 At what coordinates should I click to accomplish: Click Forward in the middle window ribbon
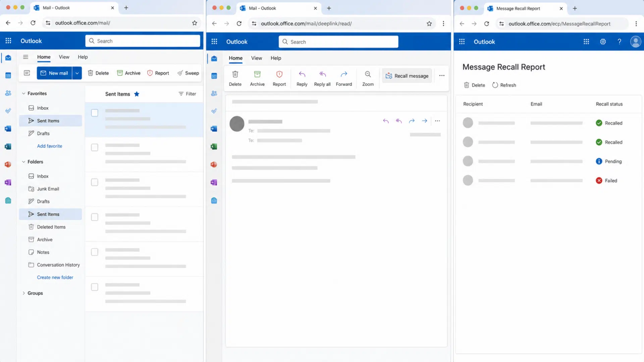344,78
